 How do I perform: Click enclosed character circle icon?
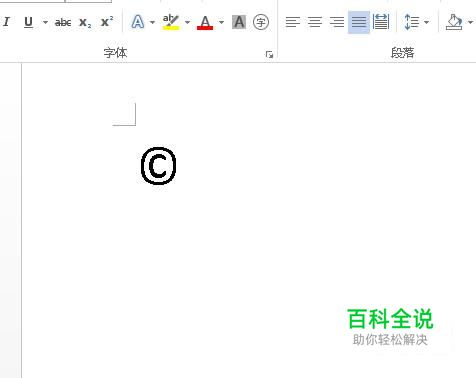tap(261, 22)
